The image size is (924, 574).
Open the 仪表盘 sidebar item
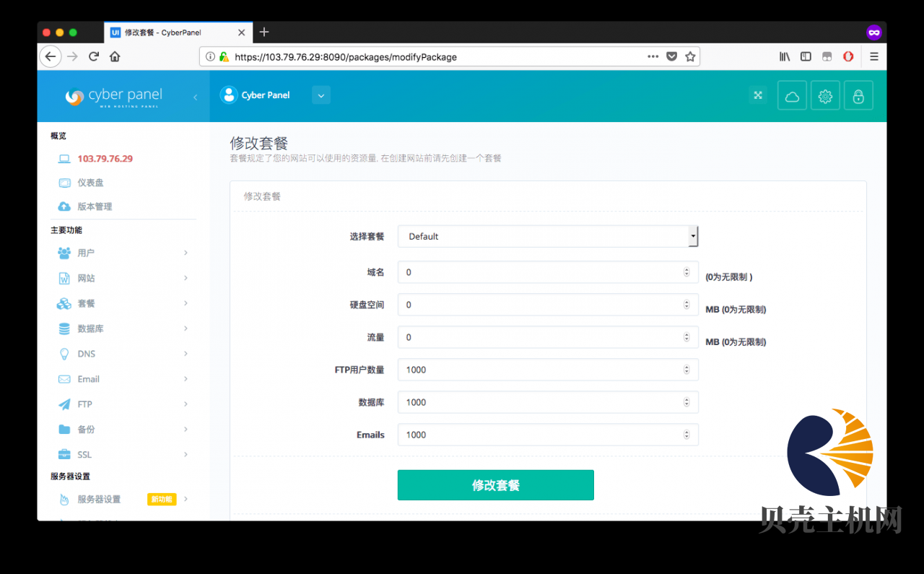[x=91, y=183]
